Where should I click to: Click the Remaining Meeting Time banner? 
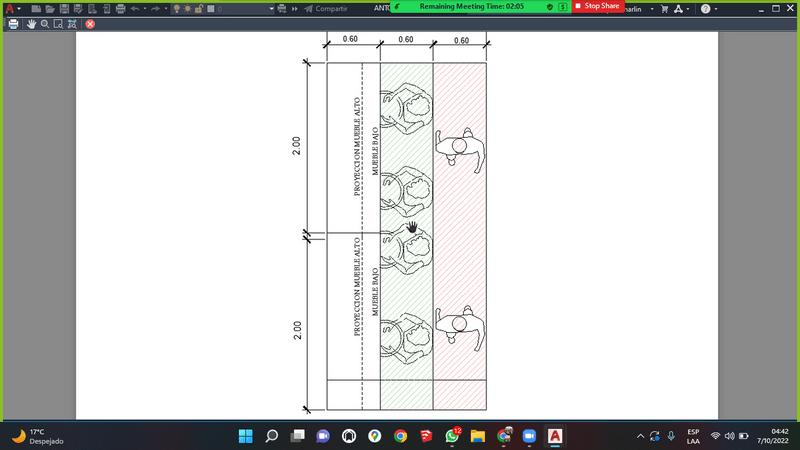(471, 7)
